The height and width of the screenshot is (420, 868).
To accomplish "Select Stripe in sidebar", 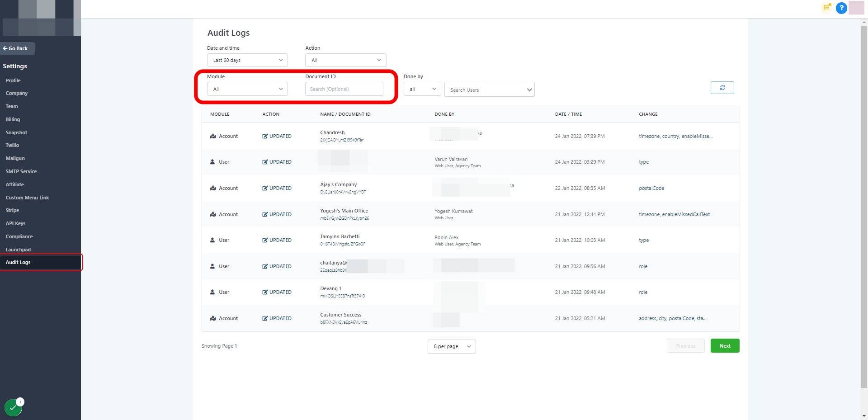I will coord(12,210).
